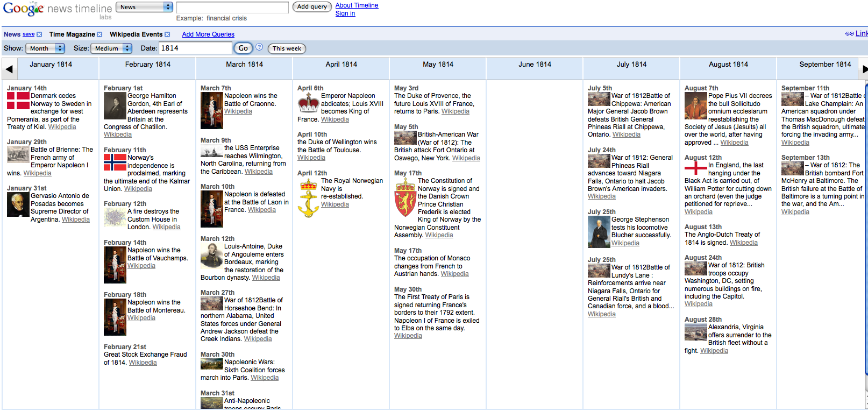Open the About Timeline link
This screenshot has width=868, height=411.
[x=357, y=5]
